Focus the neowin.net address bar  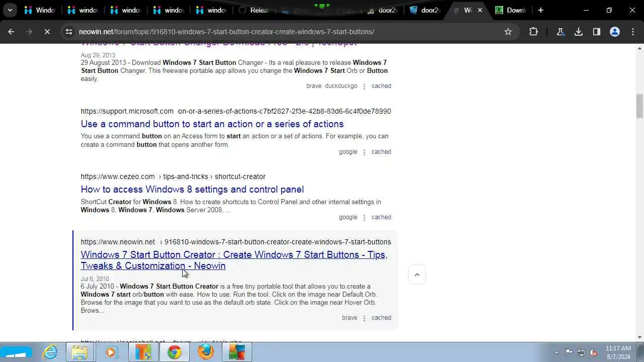click(x=287, y=32)
